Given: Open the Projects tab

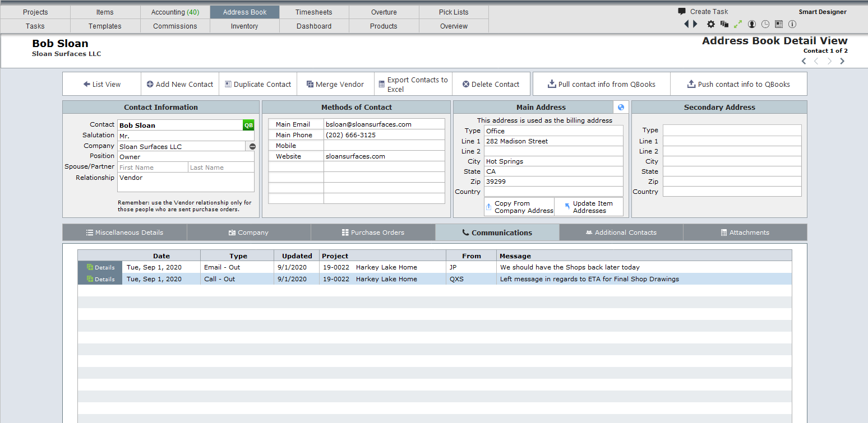Looking at the screenshot, I should [35, 12].
